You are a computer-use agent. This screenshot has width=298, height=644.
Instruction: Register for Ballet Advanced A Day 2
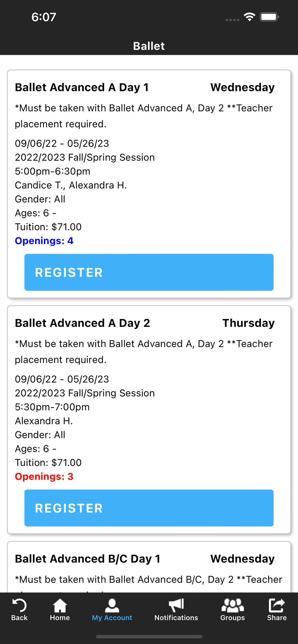tap(149, 508)
